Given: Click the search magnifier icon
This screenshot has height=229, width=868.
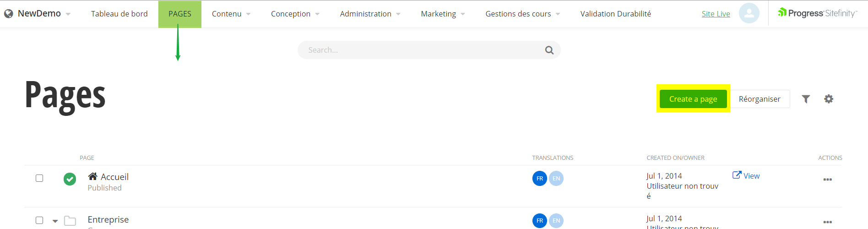Looking at the screenshot, I should [x=549, y=50].
